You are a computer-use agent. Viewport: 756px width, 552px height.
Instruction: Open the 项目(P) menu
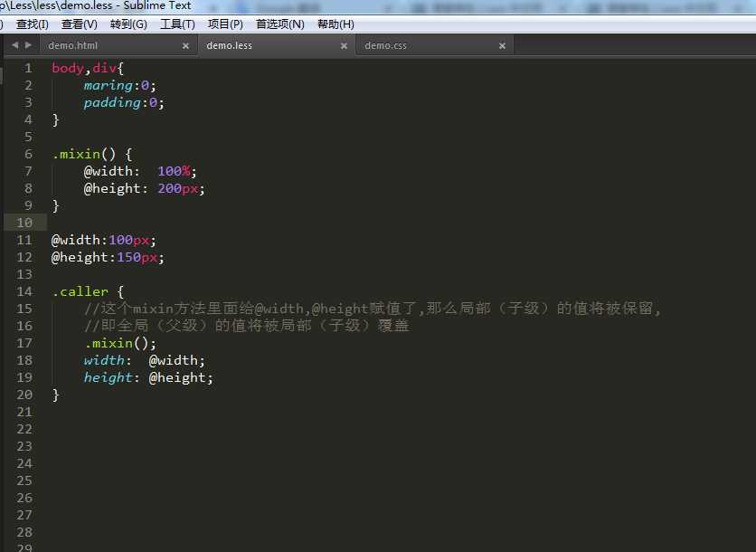click(225, 24)
